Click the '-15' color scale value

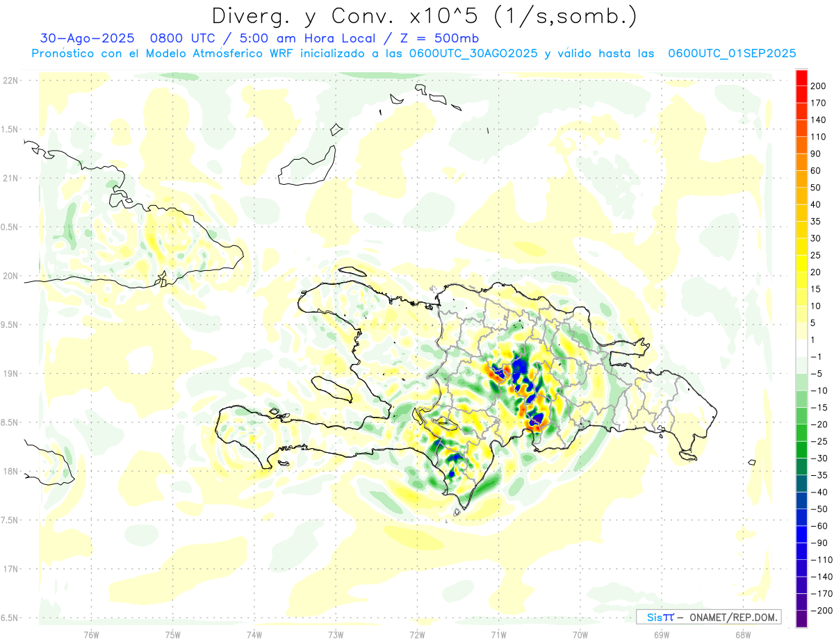click(819, 407)
